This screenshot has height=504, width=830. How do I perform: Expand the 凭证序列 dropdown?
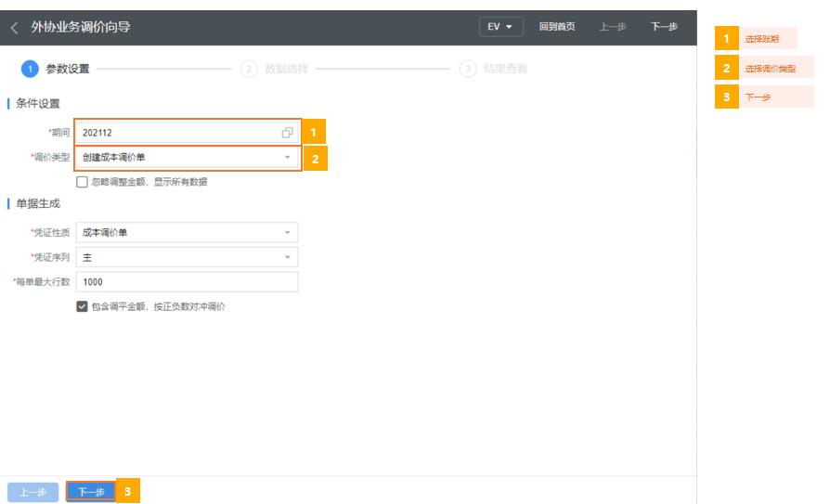[x=188, y=257]
